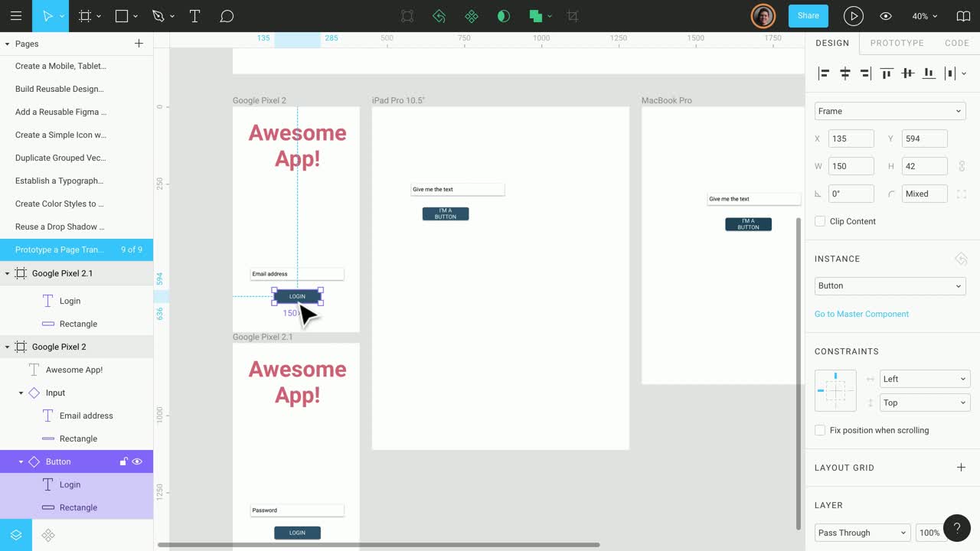Switch to the Prototype tab
980x551 pixels.
[897, 43]
